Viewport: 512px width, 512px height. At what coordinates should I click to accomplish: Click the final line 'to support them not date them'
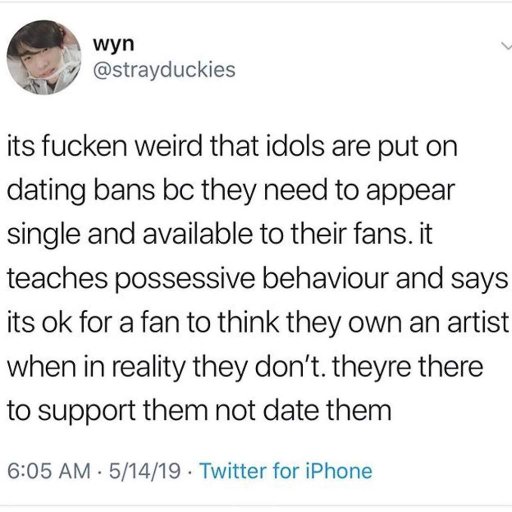199,411
